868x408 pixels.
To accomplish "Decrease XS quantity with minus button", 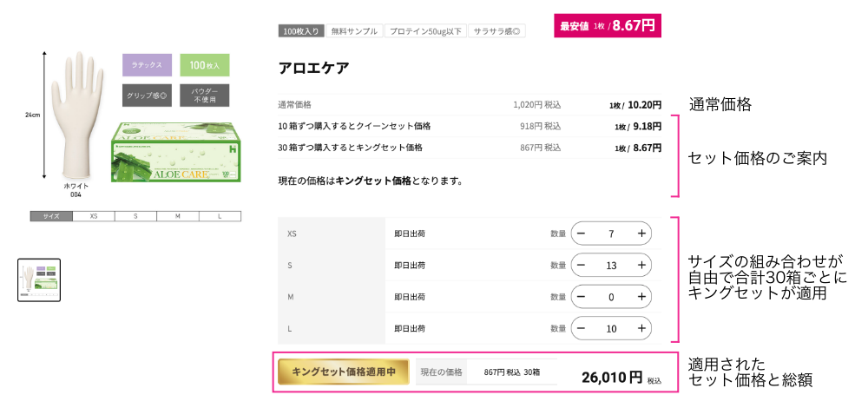I will 581,234.
